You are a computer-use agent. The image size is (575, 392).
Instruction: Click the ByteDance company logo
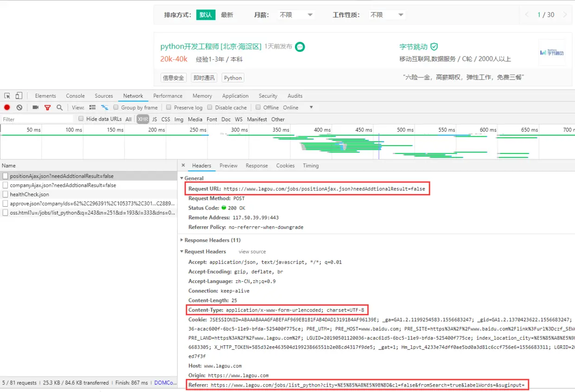(x=552, y=53)
